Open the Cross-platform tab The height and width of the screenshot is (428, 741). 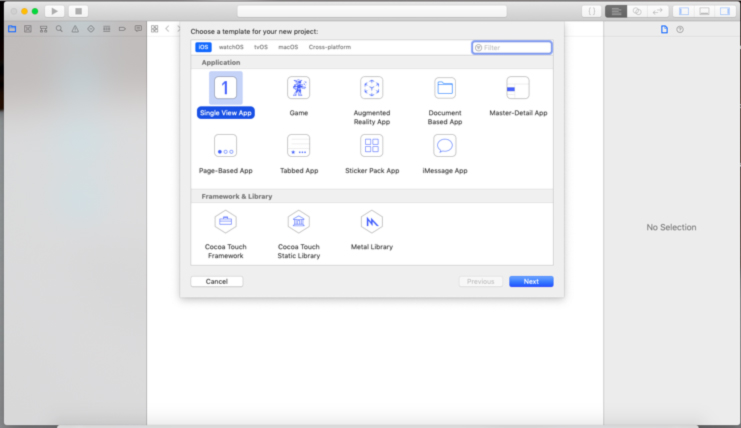(x=329, y=47)
